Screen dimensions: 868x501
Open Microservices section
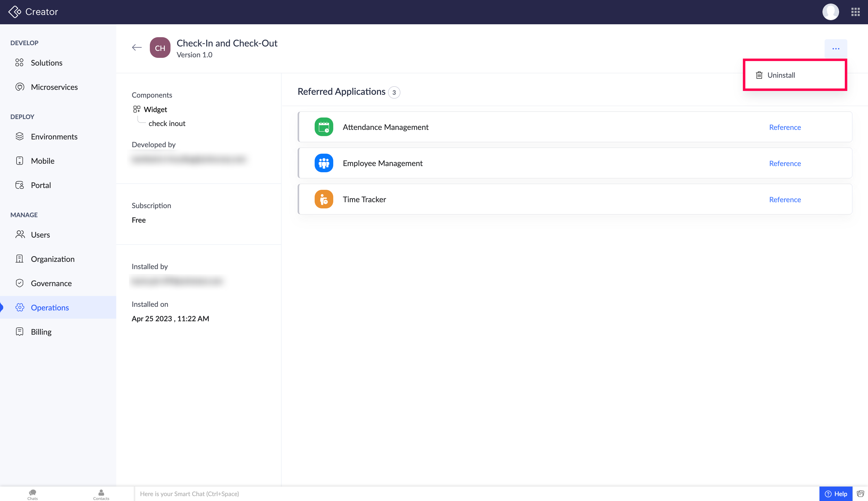[x=54, y=87]
